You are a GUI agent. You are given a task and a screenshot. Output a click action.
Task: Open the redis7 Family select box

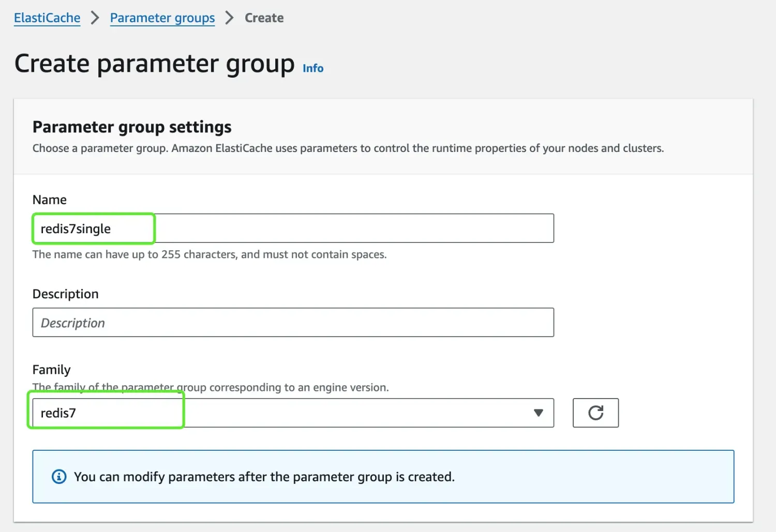(x=293, y=413)
